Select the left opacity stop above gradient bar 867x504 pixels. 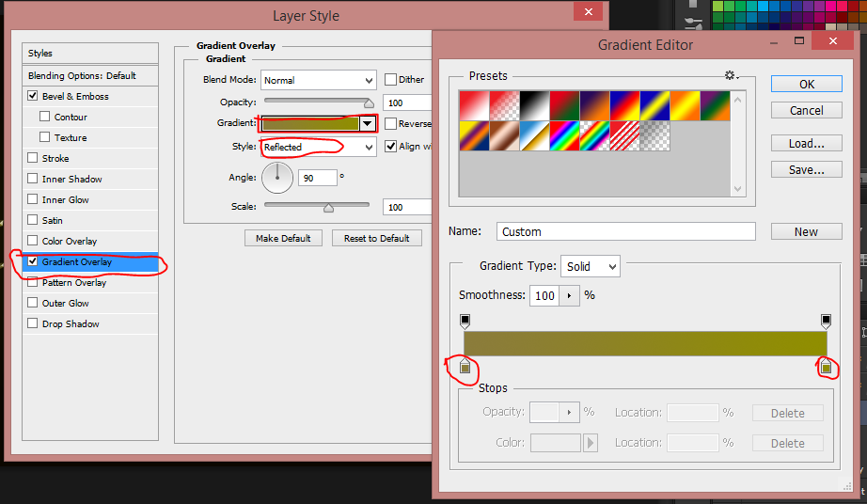pos(465,321)
